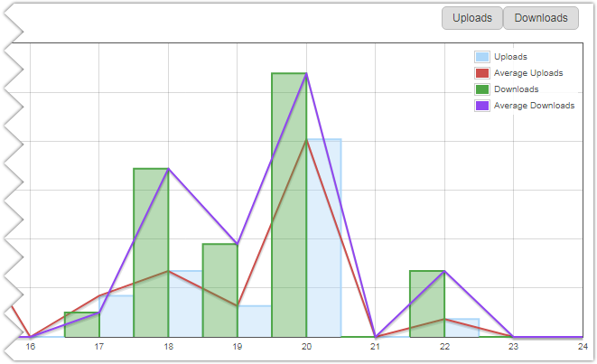Click the light blue Uploads legend swatch
Screen dimensions: 597x364
tap(483, 57)
